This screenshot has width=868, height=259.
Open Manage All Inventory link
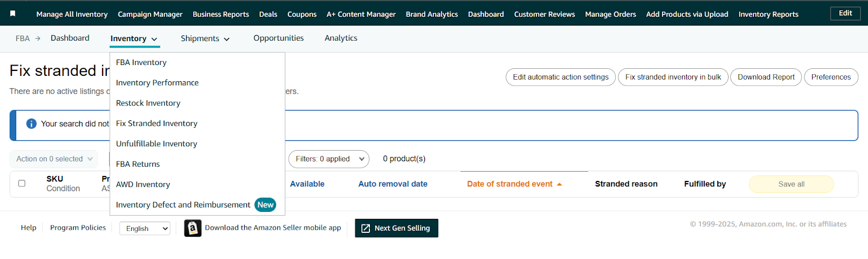click(72, 14)
